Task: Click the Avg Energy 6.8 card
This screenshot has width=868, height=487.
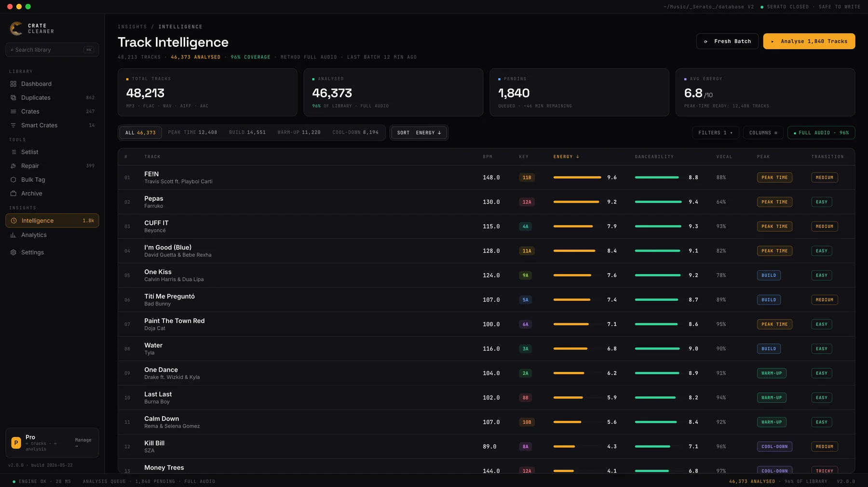Action: [765, 92]
